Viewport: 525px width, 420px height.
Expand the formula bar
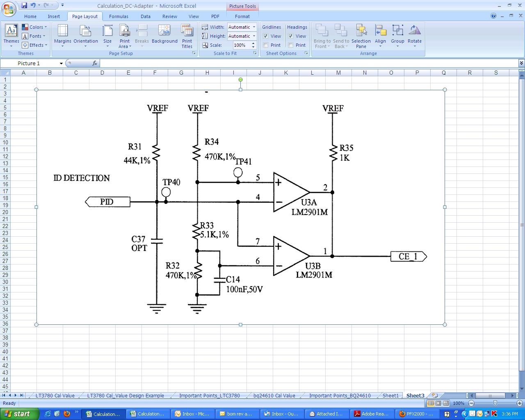(521, 63)
